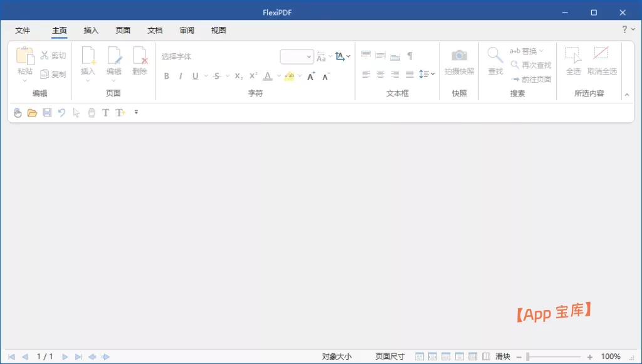The height and width of the screenshot is (364, 642).
Task: Click the 粘贴 paste clipboard icon
Action: pos(25,56)
